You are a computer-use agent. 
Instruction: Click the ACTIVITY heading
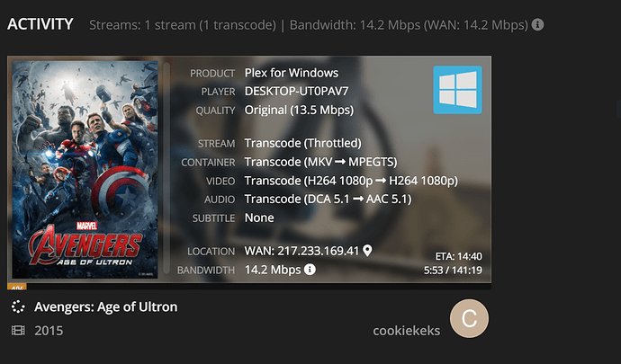[x=40, y=23]
